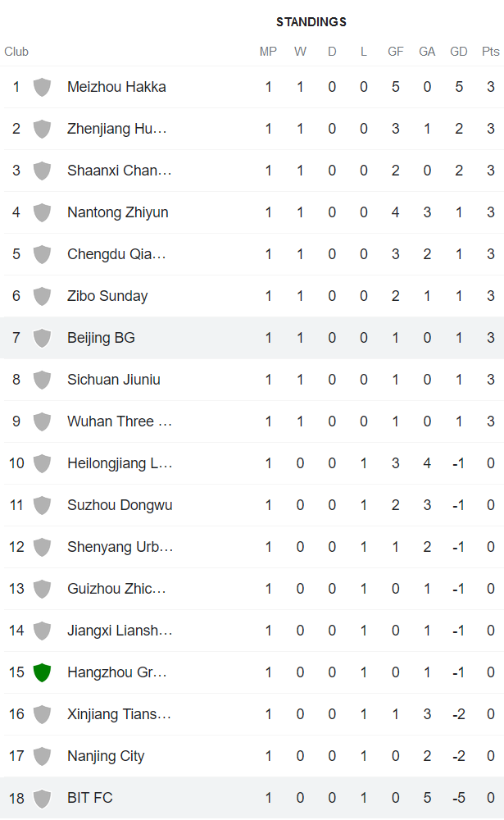Click the BIT FC club badge
Image resolution: width=504 pixels, height=820 pixels.
[x=41, y=798]
